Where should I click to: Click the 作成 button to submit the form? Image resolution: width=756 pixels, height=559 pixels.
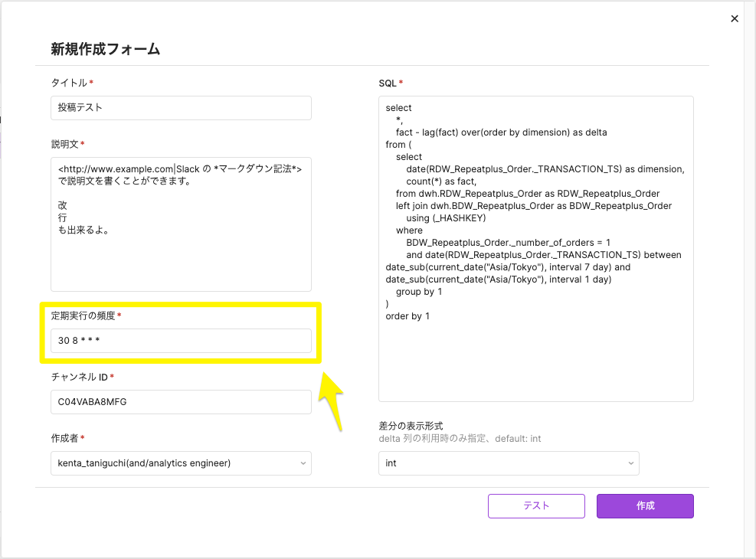644,505
